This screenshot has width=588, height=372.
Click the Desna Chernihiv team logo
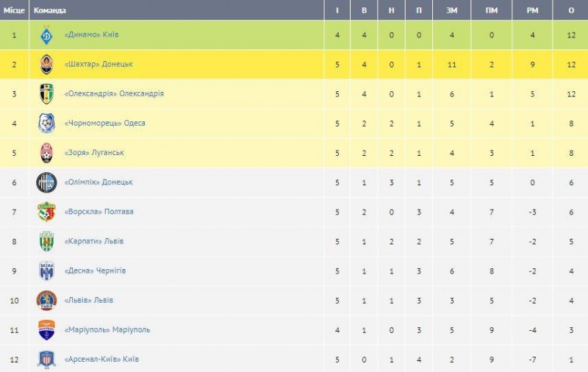(46, 271)
